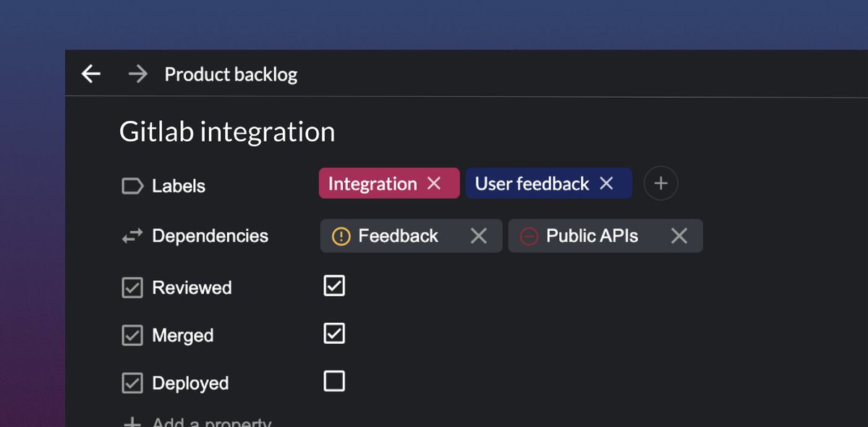Screen dimensions: 868x427
Task: Edit the Gitlab integration title
Action: [227, 132]
